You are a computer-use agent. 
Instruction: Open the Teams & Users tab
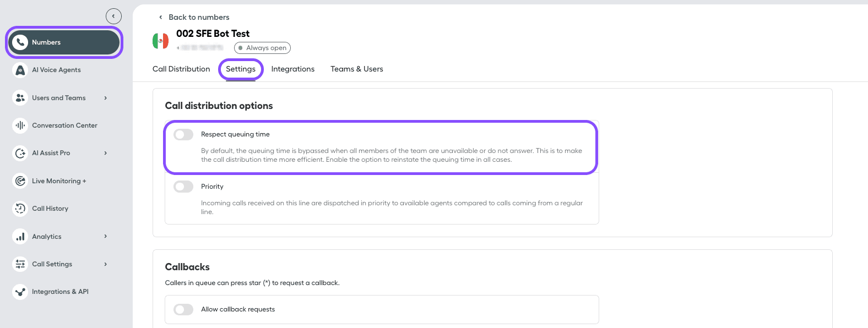tap(356, 69)
